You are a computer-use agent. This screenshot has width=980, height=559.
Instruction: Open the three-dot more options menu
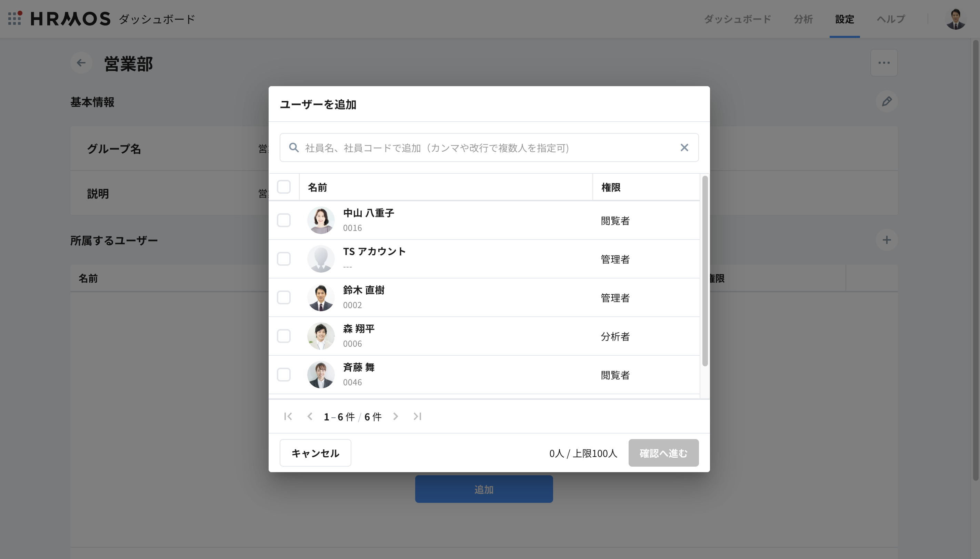883,63
